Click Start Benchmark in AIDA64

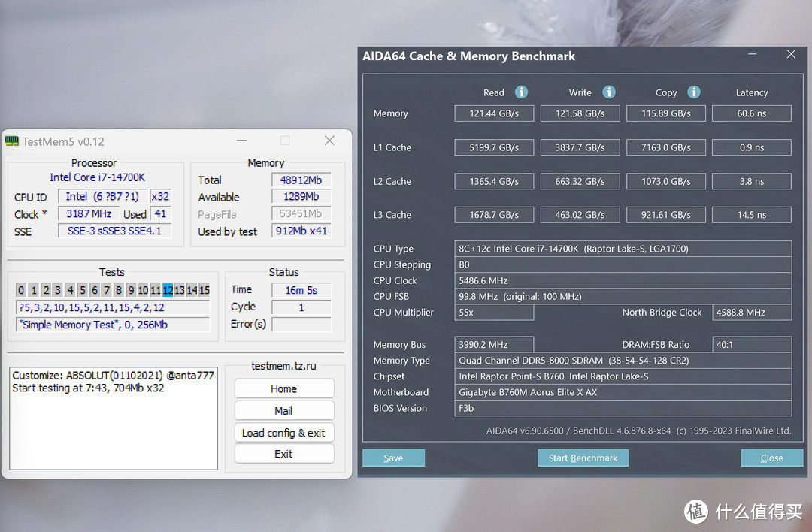(x=583, y=458)
